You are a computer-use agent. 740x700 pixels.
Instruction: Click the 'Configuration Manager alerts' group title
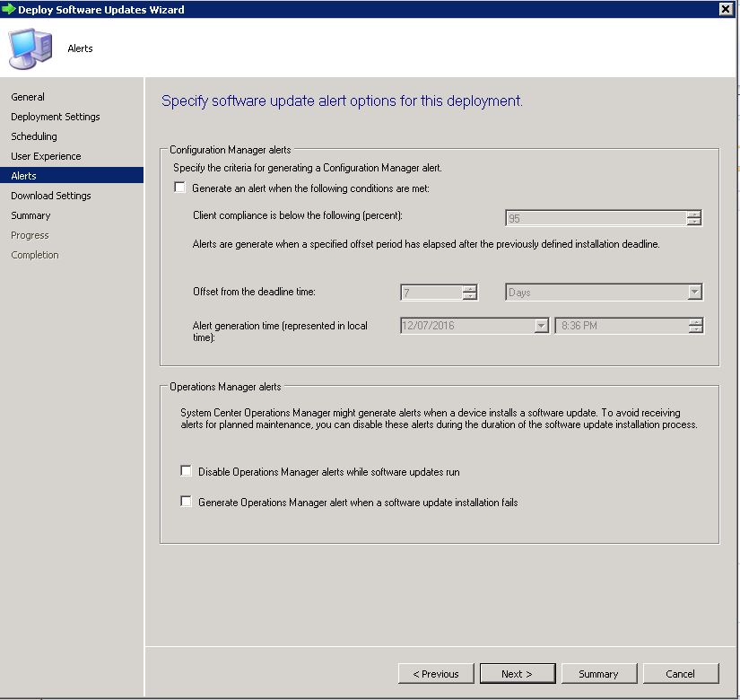coord(231,150)
